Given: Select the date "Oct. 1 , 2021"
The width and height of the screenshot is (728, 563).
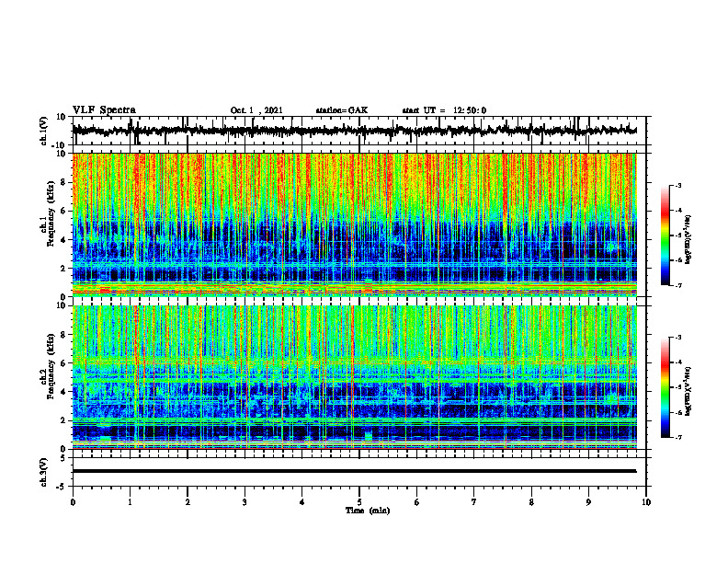Looking at the screenshot, I should pos(256,110).
